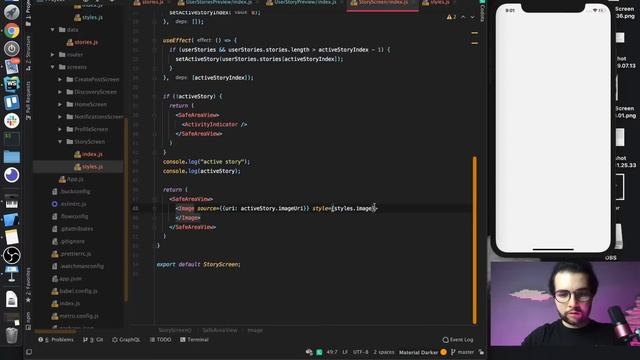Open the Trello dock icon

coord(11,102)
